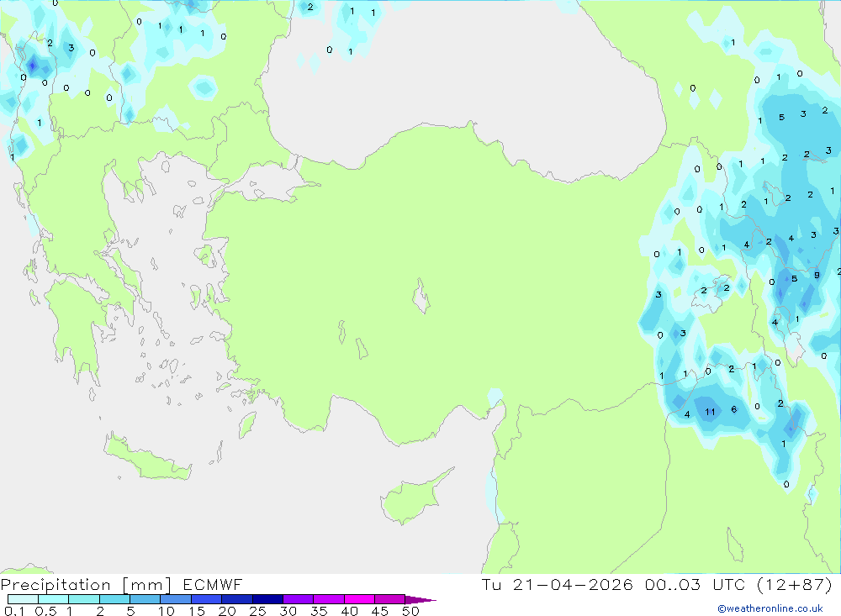Viewport: 841px width, 616px height.
Task: Click the 25–30 mm legend color swatch
Action: tap(267, 599)
